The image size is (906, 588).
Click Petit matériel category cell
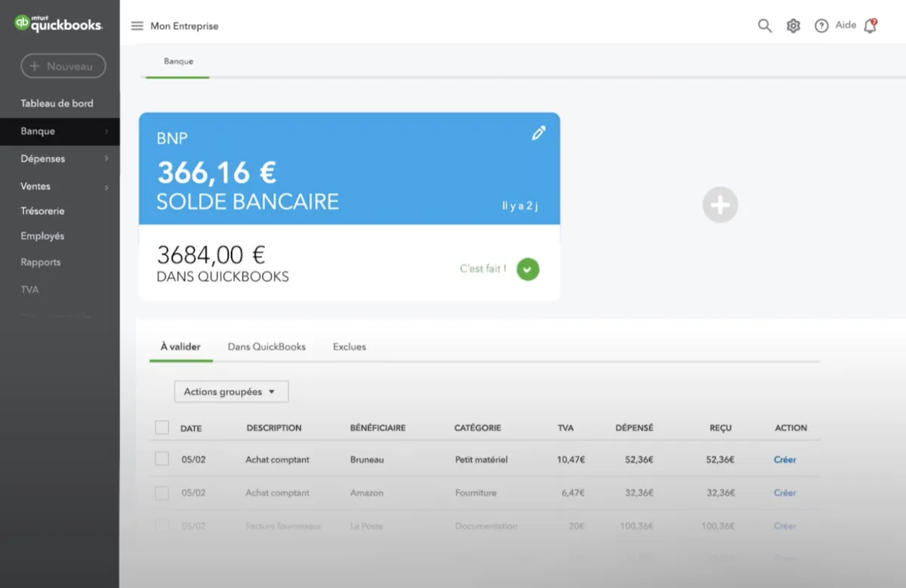click(482, 460)
